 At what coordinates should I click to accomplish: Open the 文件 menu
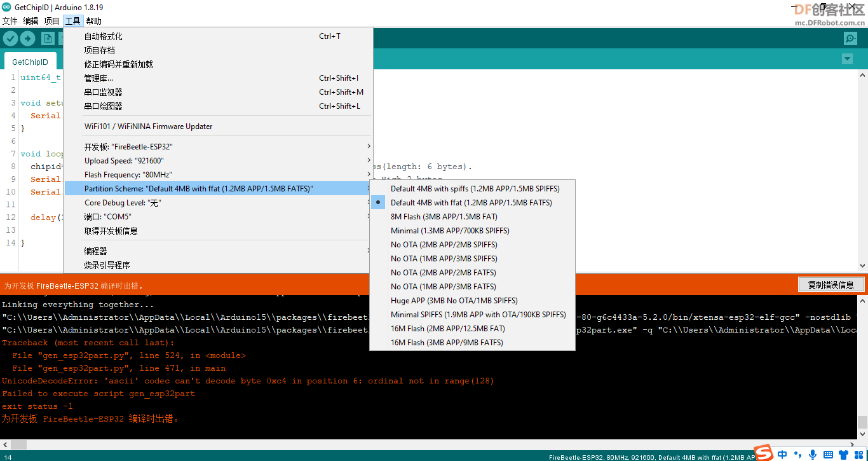[10, 21]
